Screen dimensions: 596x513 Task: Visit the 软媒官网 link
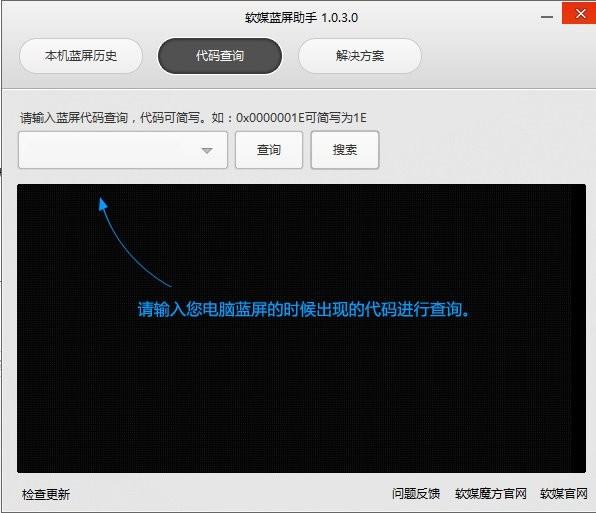(564, 494)
